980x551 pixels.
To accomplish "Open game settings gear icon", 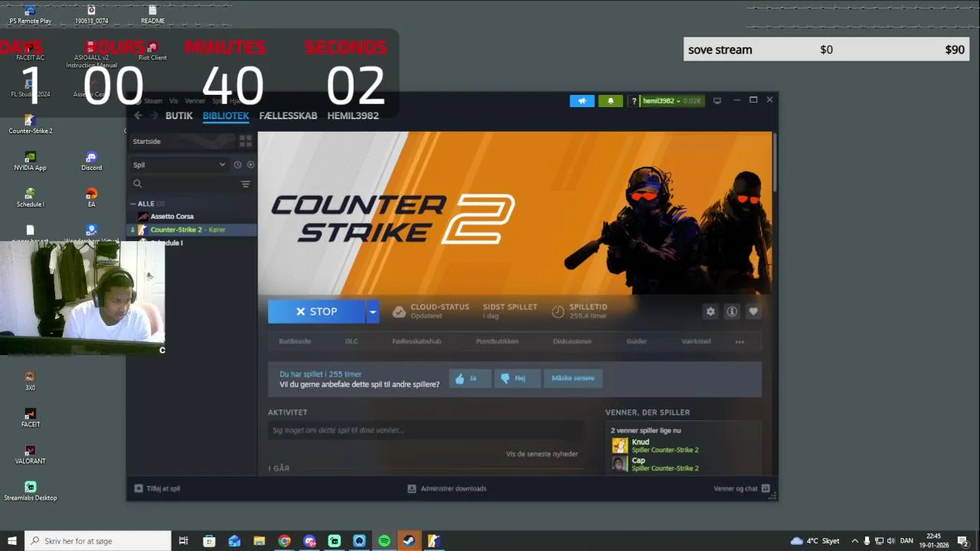I will click(x=710, y=311).
